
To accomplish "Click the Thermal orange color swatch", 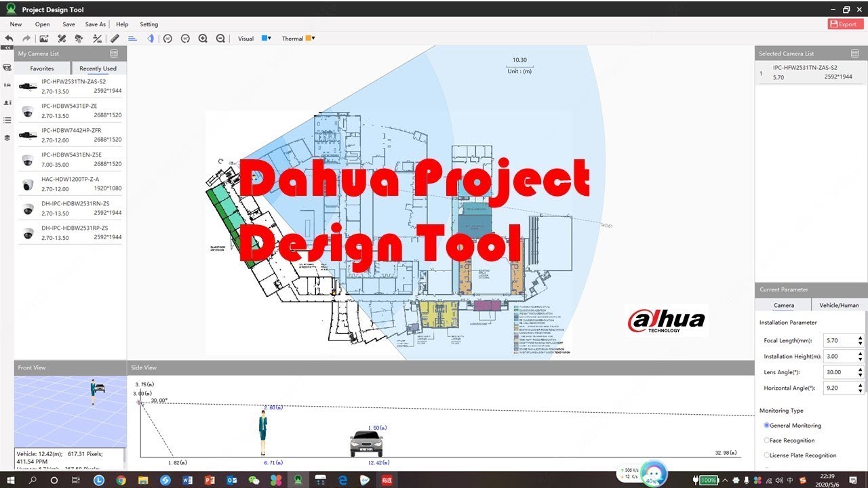I will point(309,38).
